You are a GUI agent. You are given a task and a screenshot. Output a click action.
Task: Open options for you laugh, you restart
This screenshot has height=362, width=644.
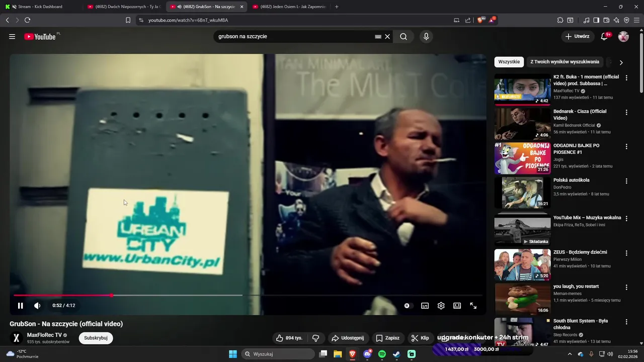click(x=626, y=287)
